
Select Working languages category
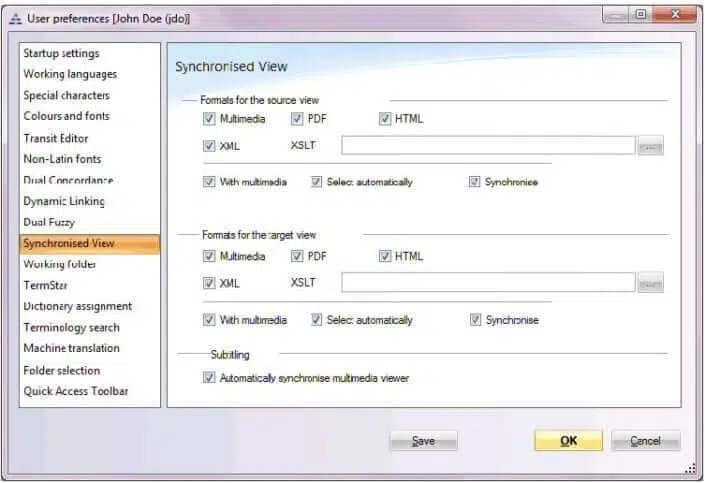[x=70, y=74]
